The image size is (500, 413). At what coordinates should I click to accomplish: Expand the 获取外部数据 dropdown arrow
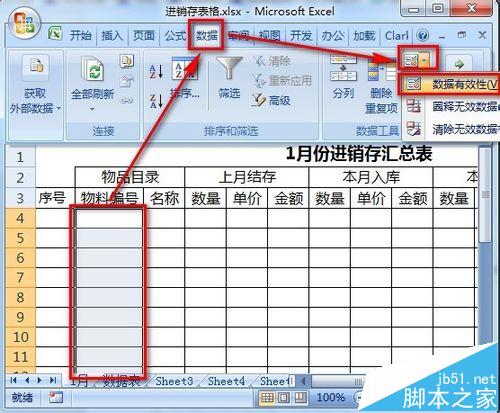pos(59,108)
